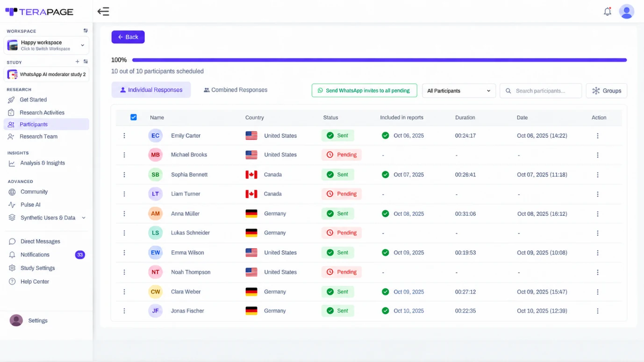Open Analysis & Insights in sidebar
This screenshot has height=362, width=644.
click(x=43, y=163)
